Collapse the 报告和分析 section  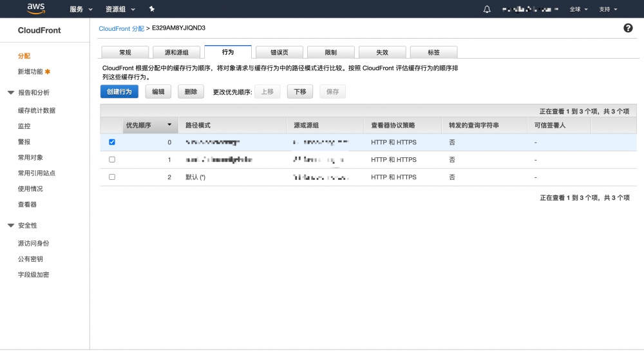(11, 93)
